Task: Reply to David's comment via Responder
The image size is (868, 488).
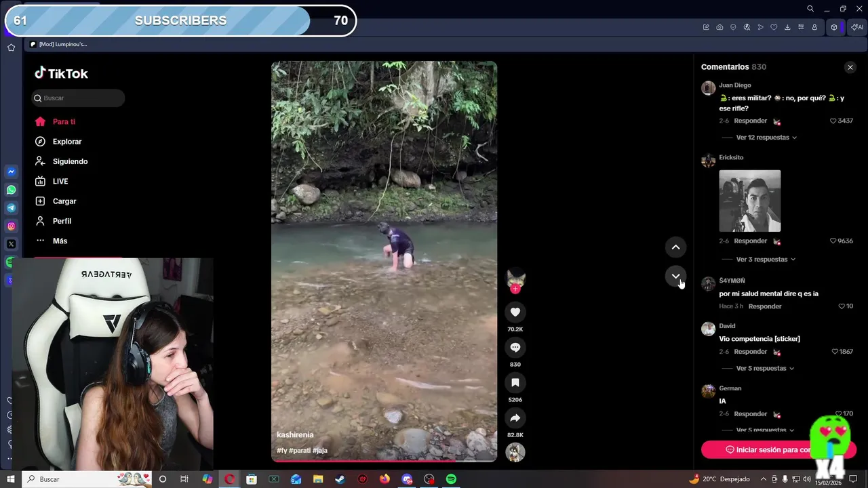Action: coord(750,352)
